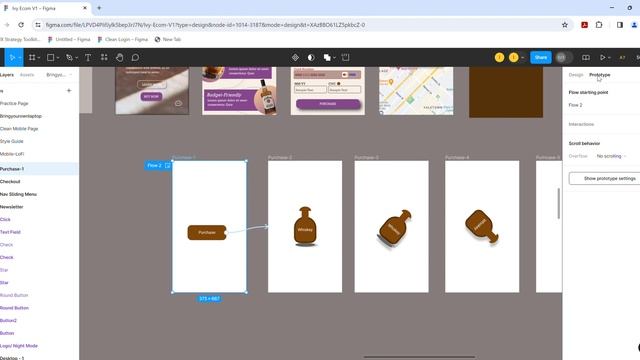Open the New Tab bookmark
The height and width of the screenshot is (360, 640).
pyautogui.click(x=168, y=40)
